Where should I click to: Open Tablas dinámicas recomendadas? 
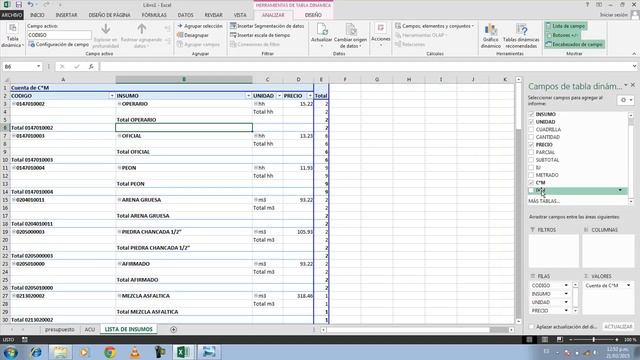521,36
